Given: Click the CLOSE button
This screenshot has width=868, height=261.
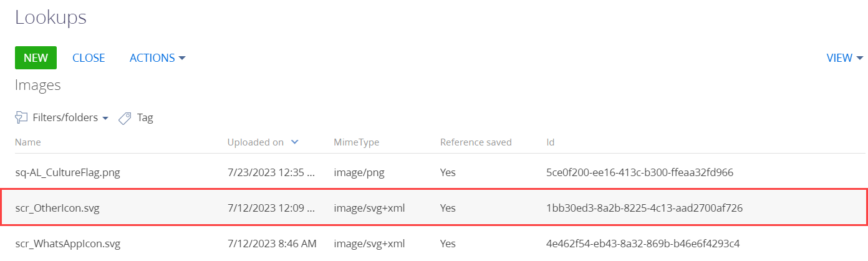Looking at the screenshot, I should coord(89,57).
